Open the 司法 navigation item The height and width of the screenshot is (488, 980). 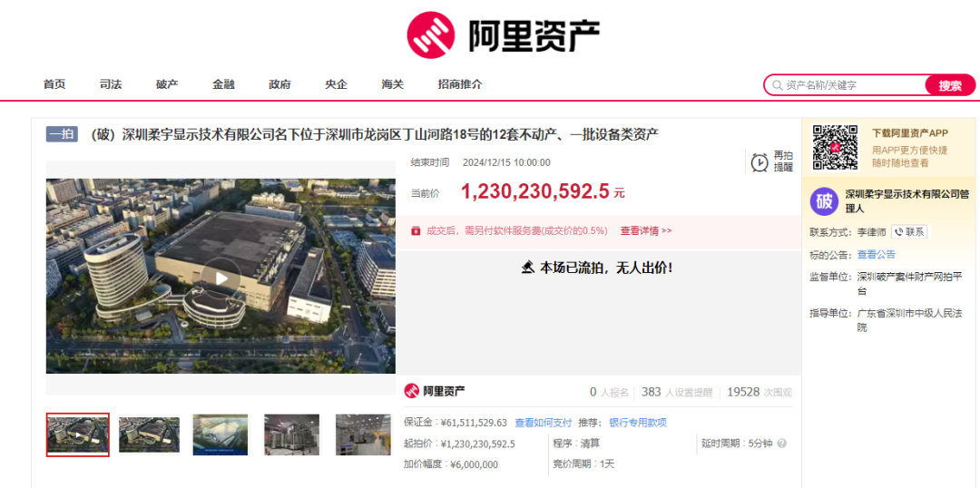coord(111,84)
